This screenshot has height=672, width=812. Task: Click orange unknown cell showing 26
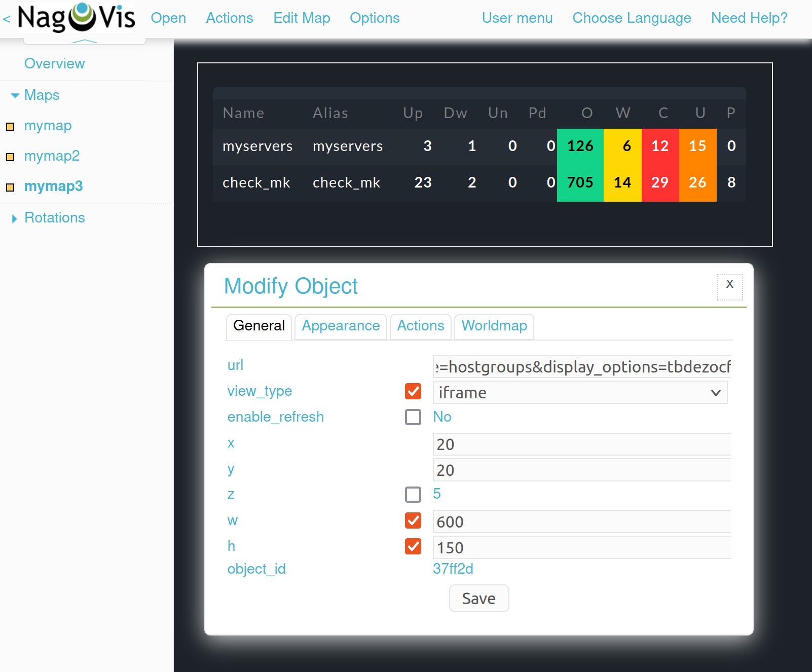(698, 183)
